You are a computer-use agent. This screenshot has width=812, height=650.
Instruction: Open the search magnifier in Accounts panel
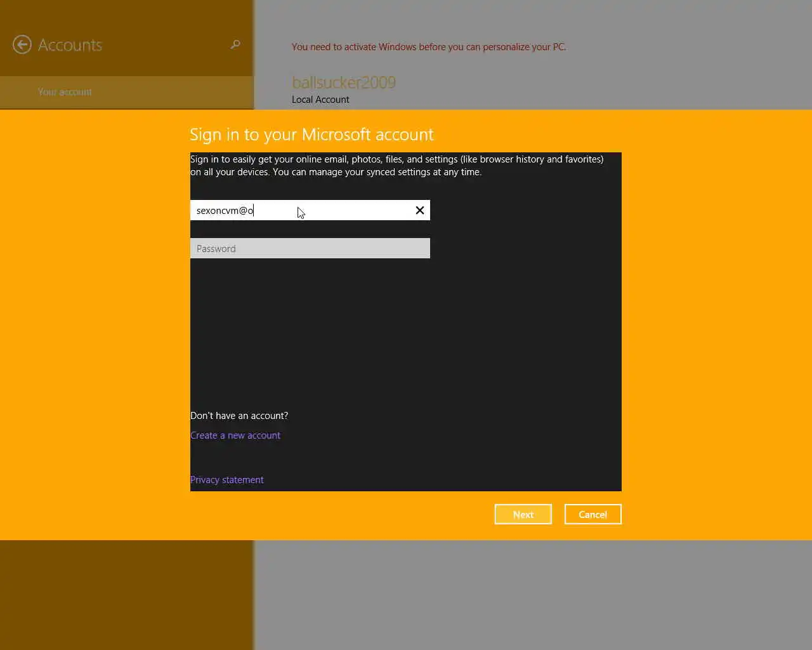point(235,44)
